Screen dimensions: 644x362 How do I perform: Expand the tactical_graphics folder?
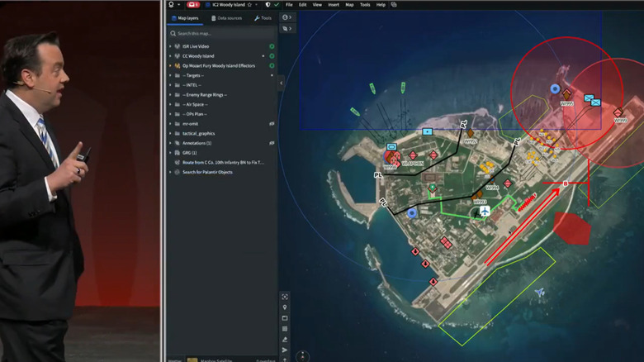[x=170, y=133]
